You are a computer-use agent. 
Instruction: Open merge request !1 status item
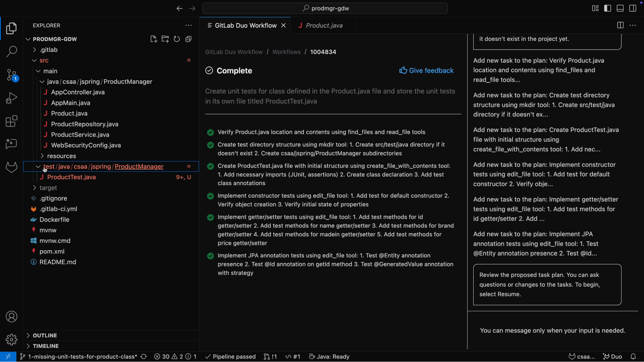[x=270, y=357]
